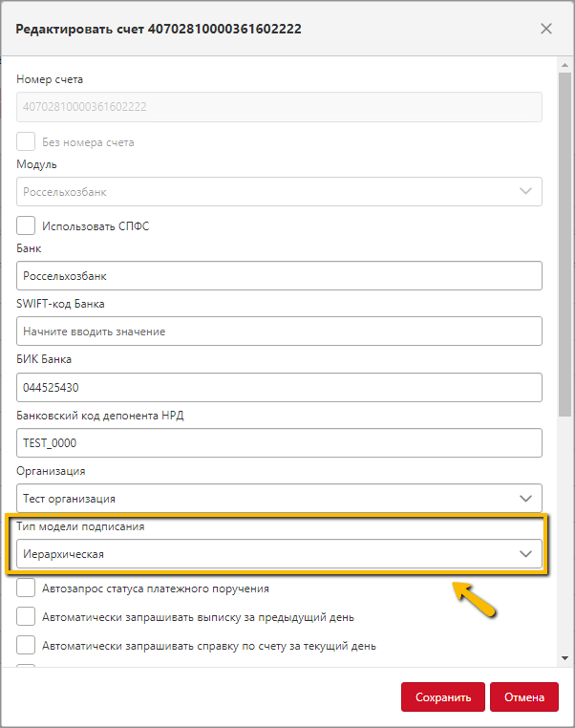This screenshot has width=575, height=728.
Task: Focus the Банк name input field
Action: tap(279, 276)
